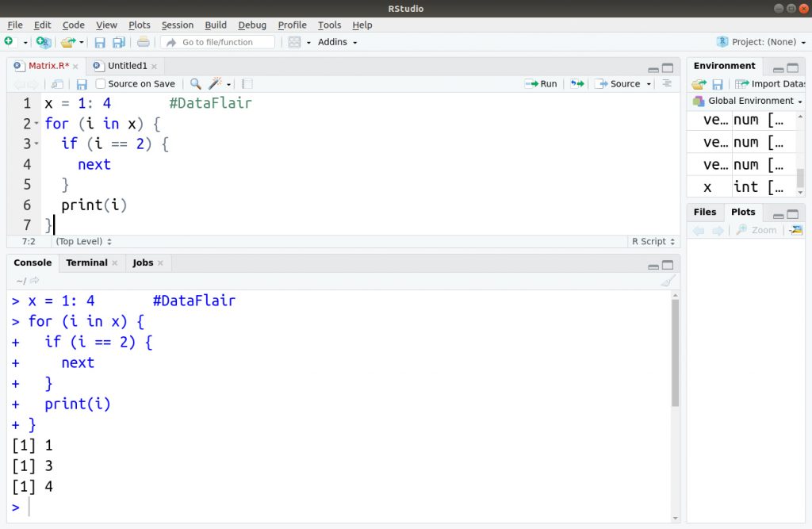Save workspace icon in Environment pane

coord(717,84)
